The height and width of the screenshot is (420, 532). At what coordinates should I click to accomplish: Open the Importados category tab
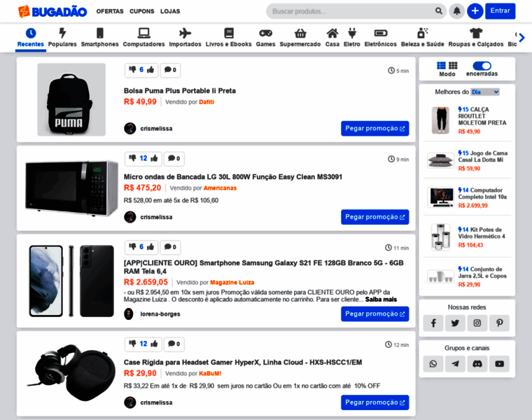[185, 38]
